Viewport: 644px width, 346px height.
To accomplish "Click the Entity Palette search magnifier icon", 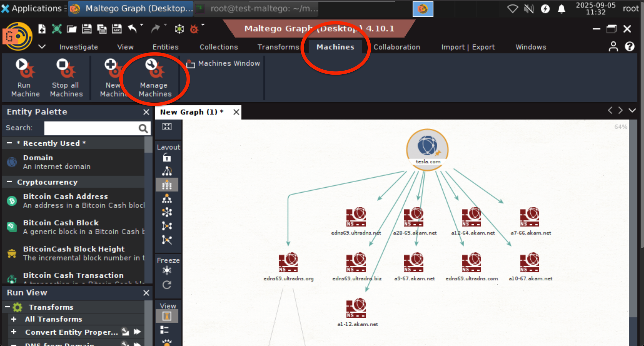I will 143,128.
